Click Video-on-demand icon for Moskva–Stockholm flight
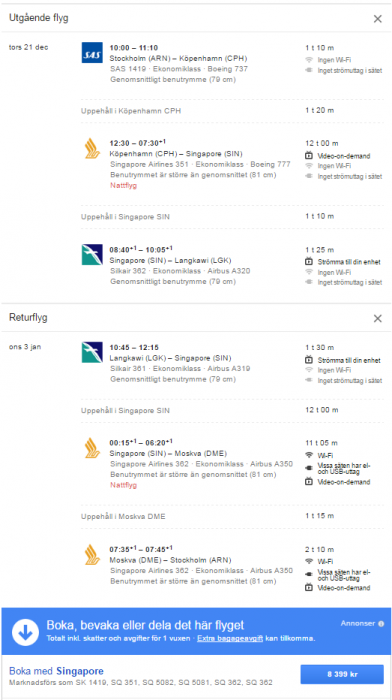This screenshot has height=700, width=392. pyautogui.click(x=309, y=588)
